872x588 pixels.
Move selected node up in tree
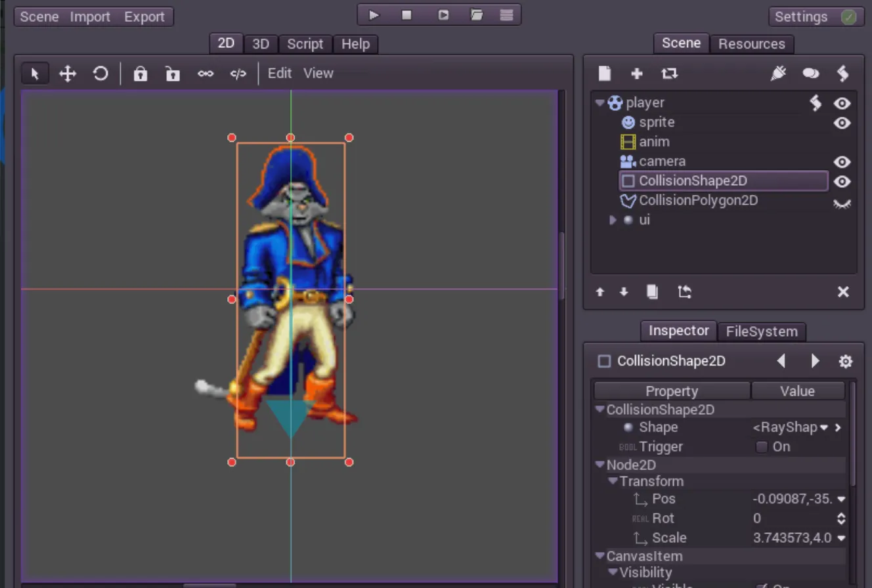coord(599,292)
